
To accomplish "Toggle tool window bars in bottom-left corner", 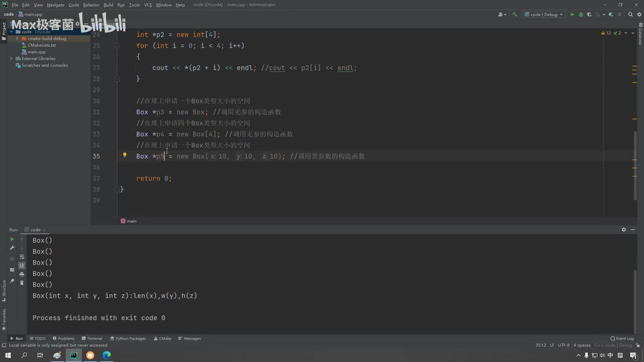I will (4, 345).
